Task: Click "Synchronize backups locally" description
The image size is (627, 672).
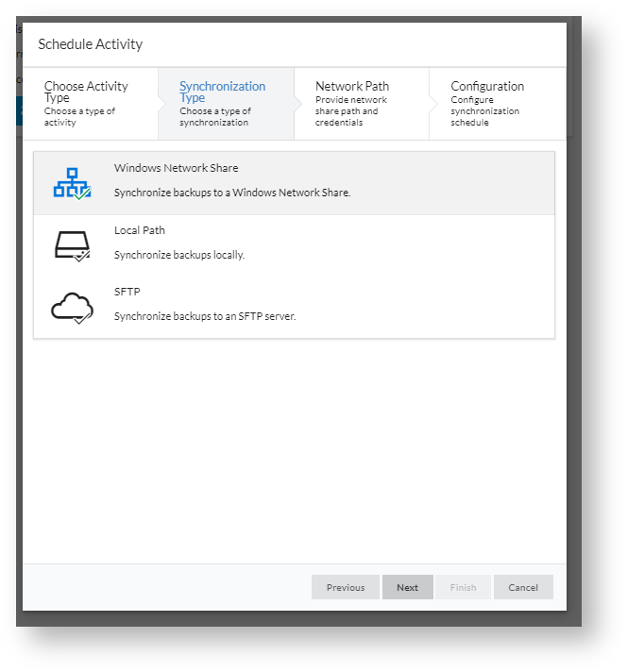Action: (179, 255)
